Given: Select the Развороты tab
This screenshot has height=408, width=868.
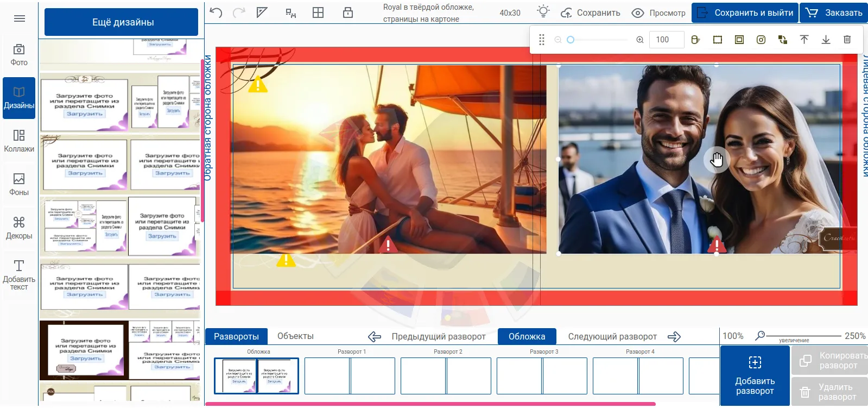Looking at the screenshot, I should pyautogui.click(x=236, y=337).
